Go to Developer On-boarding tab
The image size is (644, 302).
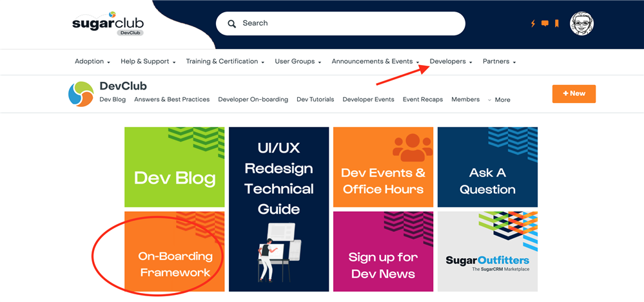coord(253,99)
